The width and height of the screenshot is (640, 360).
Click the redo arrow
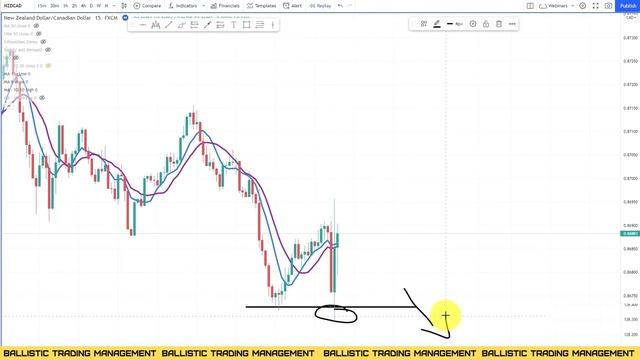(x=350, y=6)
